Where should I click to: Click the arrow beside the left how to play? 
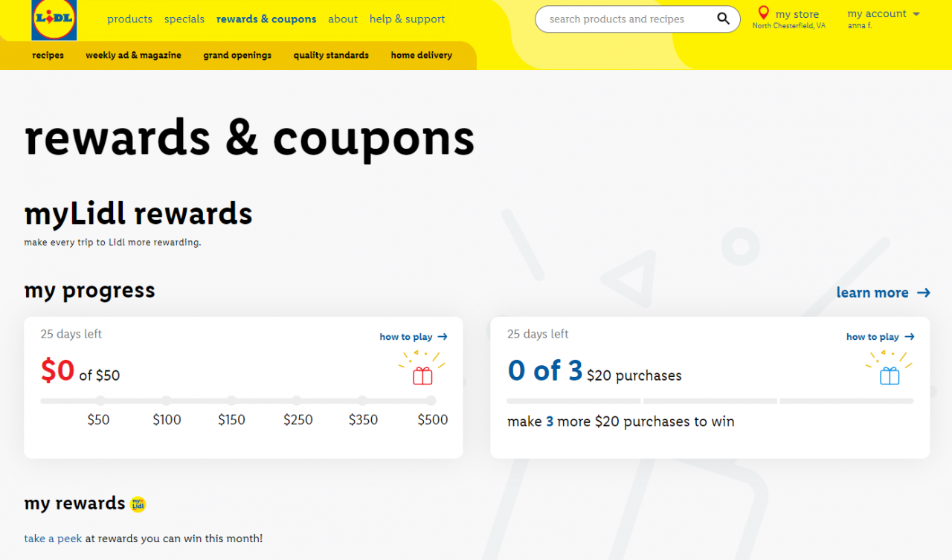pyautogui.click(x=443, y=336)
